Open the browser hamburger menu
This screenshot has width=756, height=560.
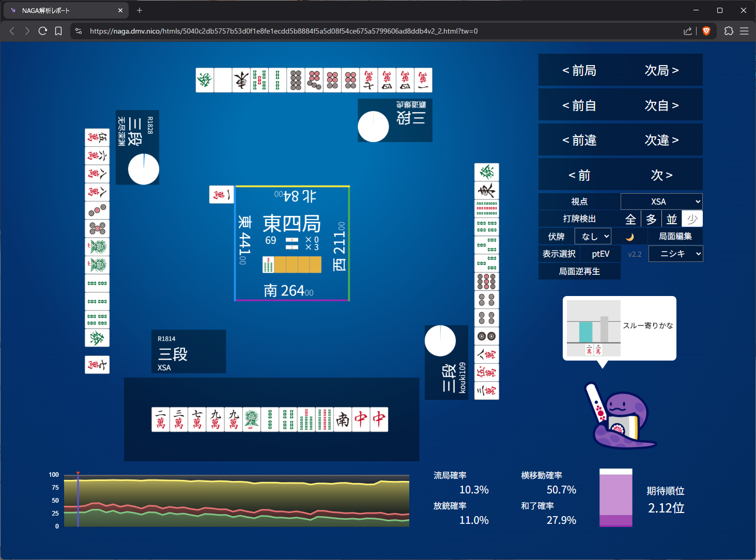click(x=744, y=31)
